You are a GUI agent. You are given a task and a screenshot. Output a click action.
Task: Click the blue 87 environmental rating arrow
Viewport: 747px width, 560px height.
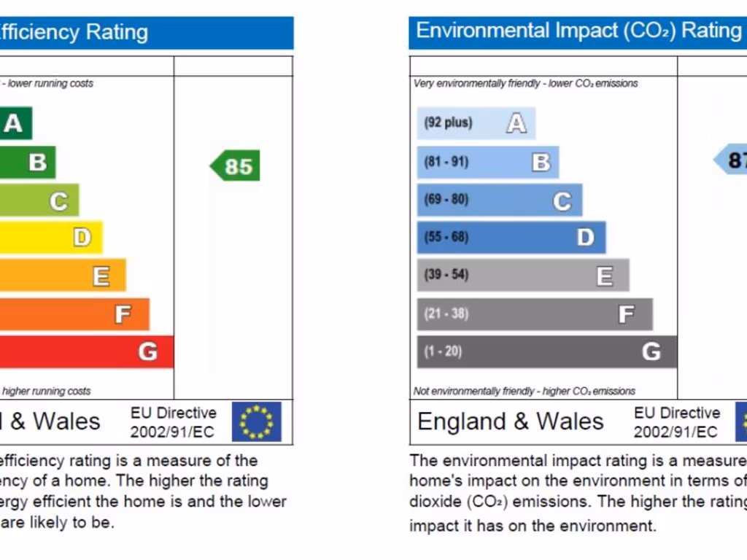click(731, 160)
